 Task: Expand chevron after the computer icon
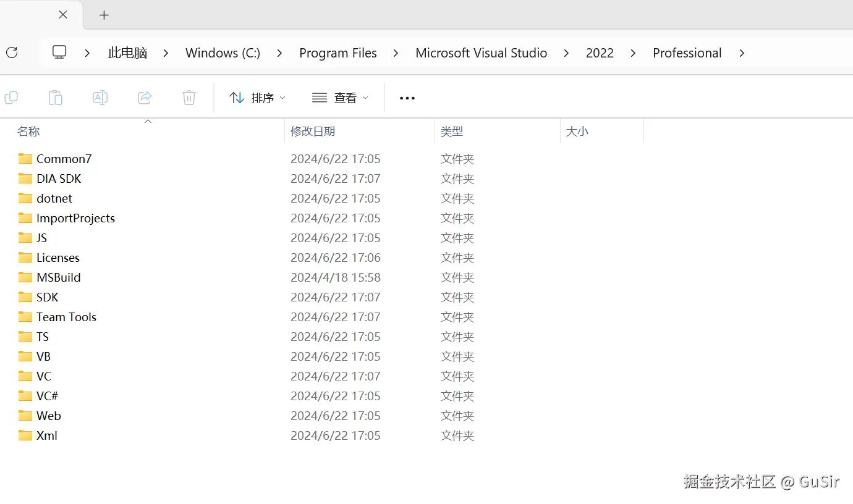coord(87,53)
